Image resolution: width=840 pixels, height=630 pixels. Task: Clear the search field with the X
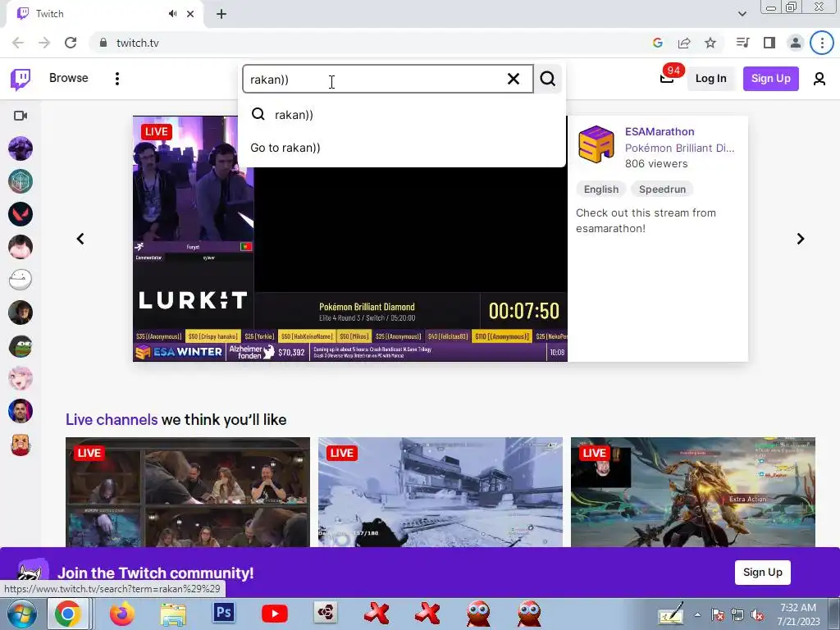(514, 79)
